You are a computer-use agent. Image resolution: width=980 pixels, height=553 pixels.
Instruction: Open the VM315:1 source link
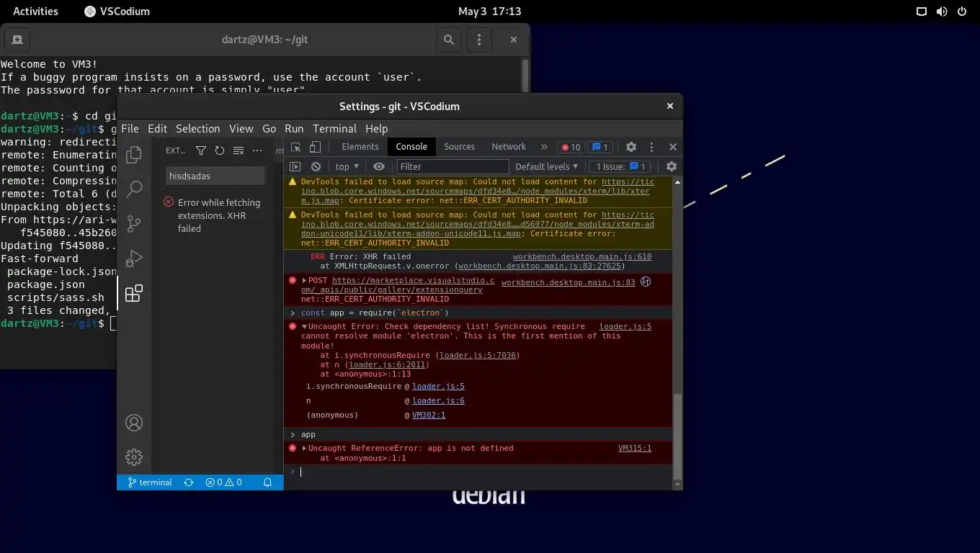pos(635,448)
